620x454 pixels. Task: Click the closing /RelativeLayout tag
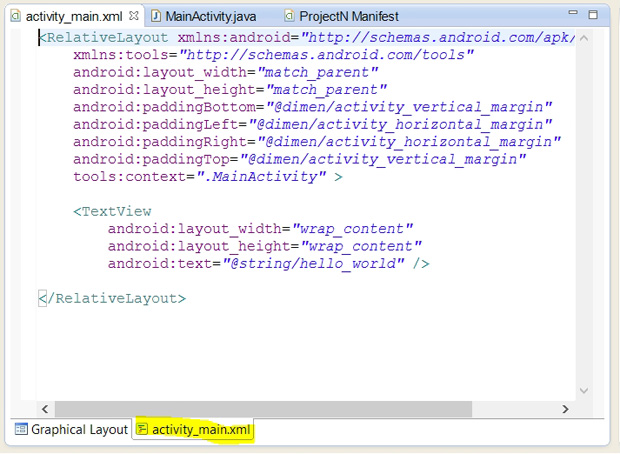[112, 299]
